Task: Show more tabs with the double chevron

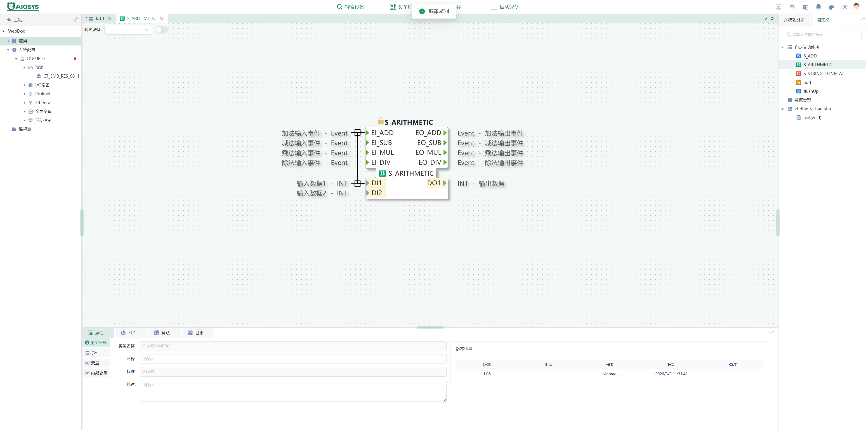Action: click(772, 19)
